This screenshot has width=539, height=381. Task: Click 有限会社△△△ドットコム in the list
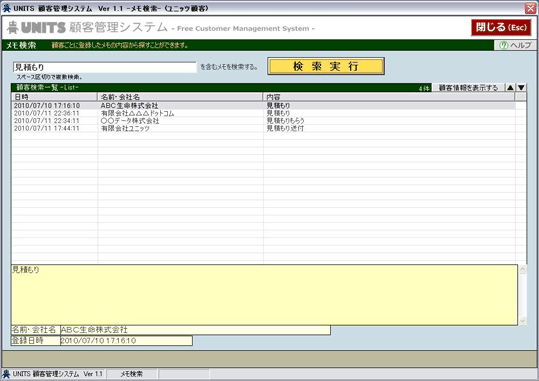click(x=137, y=113)
